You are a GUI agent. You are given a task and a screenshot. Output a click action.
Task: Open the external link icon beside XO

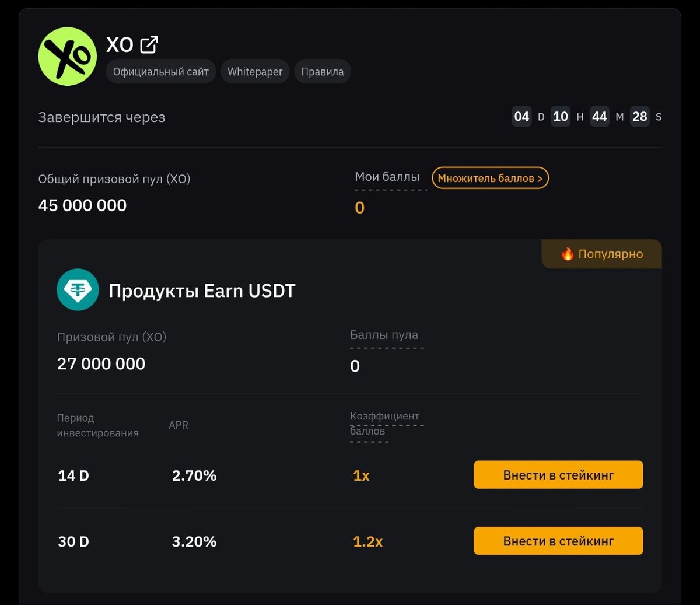point(149,44)
